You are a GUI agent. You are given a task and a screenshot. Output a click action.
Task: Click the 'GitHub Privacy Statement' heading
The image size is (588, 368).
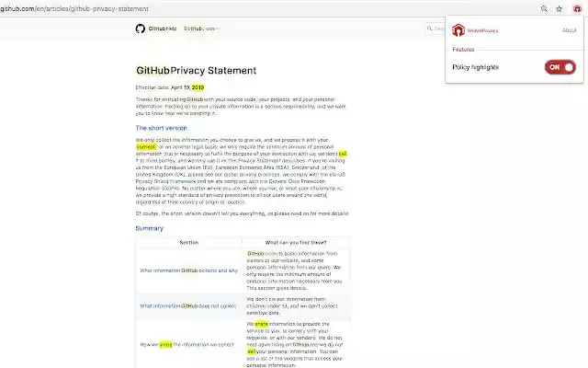(x=196, y=71)
